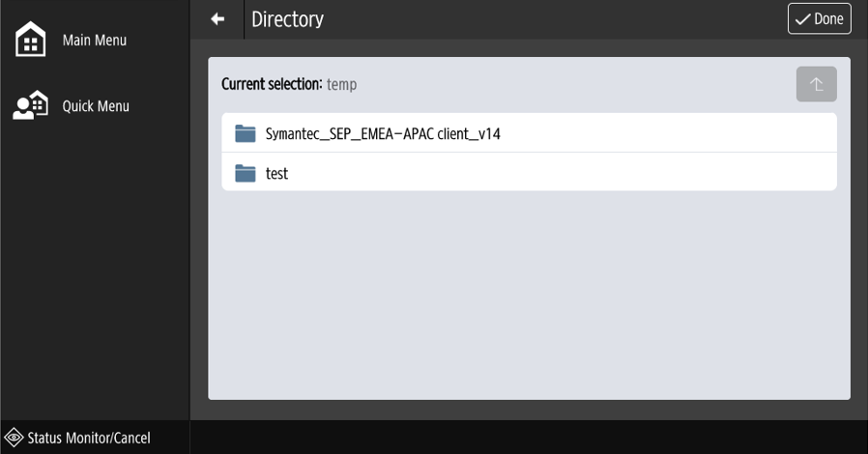Click the Symantec_SEP_EMEA-APAC folder icon
This screenshot has height=454, width=868.
pos(245,133)
